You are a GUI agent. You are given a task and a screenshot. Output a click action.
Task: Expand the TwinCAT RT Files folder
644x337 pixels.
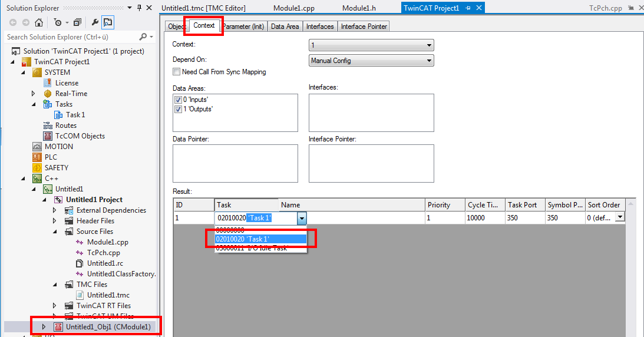55,306
